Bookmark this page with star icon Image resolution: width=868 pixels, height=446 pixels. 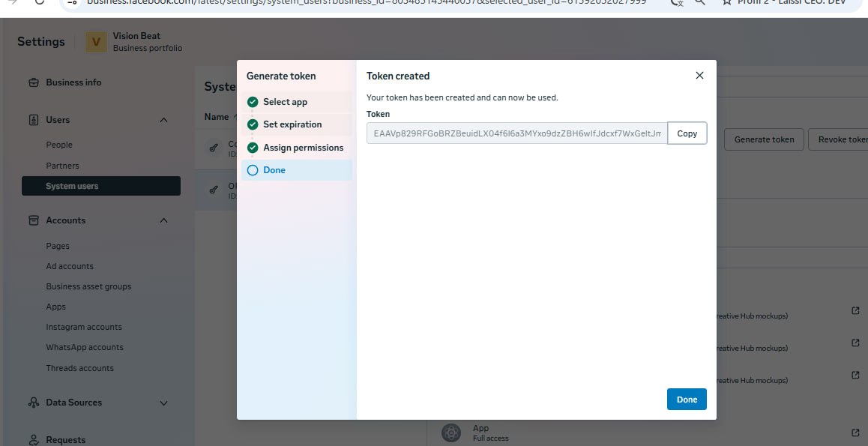727,2
